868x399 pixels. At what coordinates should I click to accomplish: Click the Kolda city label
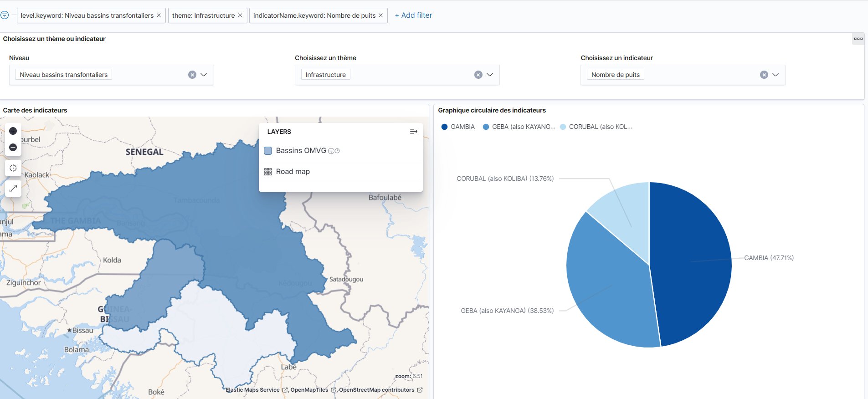click(112, 260)
